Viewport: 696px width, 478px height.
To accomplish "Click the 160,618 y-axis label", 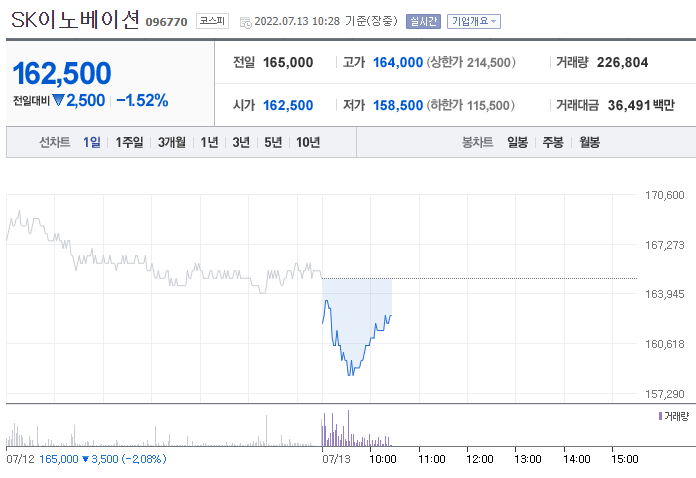I will 664,344.
